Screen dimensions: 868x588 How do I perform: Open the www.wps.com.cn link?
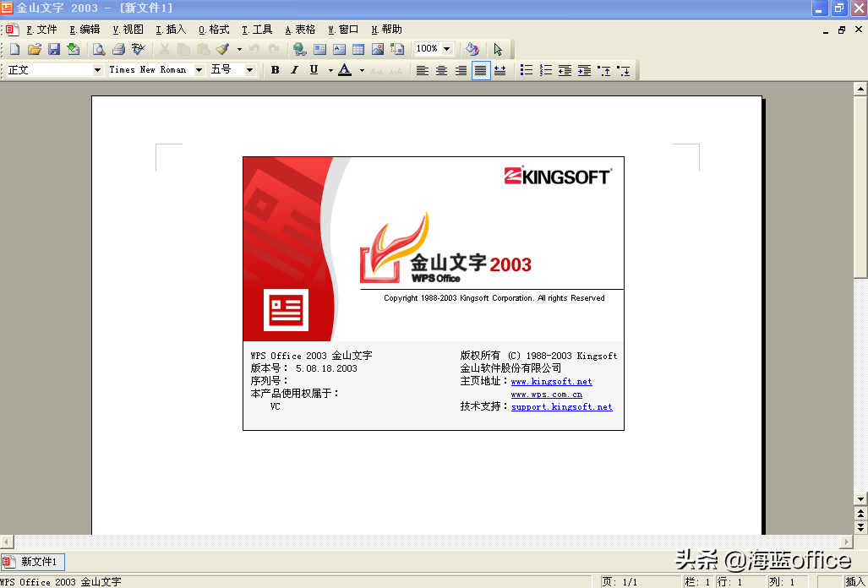[546, 395]
